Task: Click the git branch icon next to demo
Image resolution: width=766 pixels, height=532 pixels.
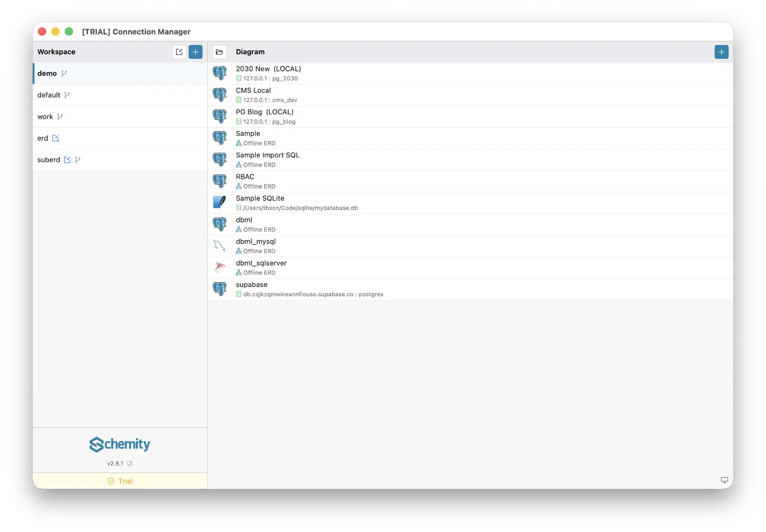Action: [x=64, y=73]
